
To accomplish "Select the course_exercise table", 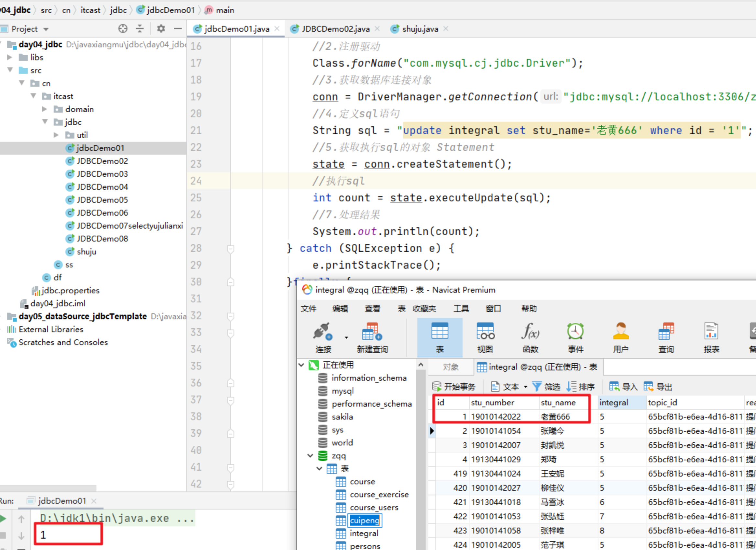I will (379, 495).
